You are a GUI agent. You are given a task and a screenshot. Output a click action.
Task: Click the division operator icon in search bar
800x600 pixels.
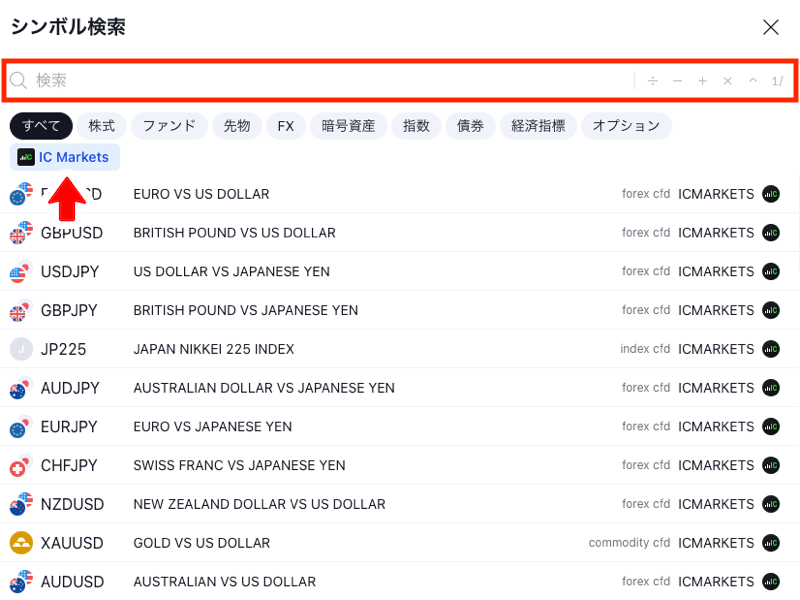click(x=653, y=81)
